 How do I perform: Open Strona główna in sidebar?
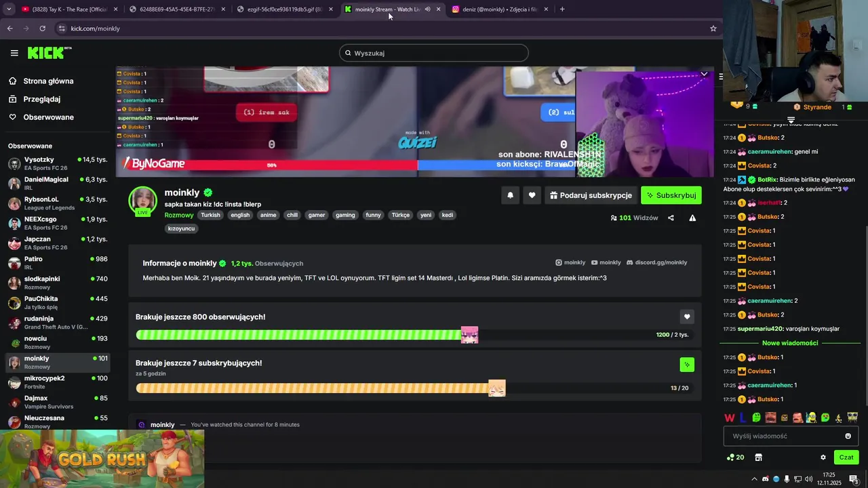[x=49, y=81]
